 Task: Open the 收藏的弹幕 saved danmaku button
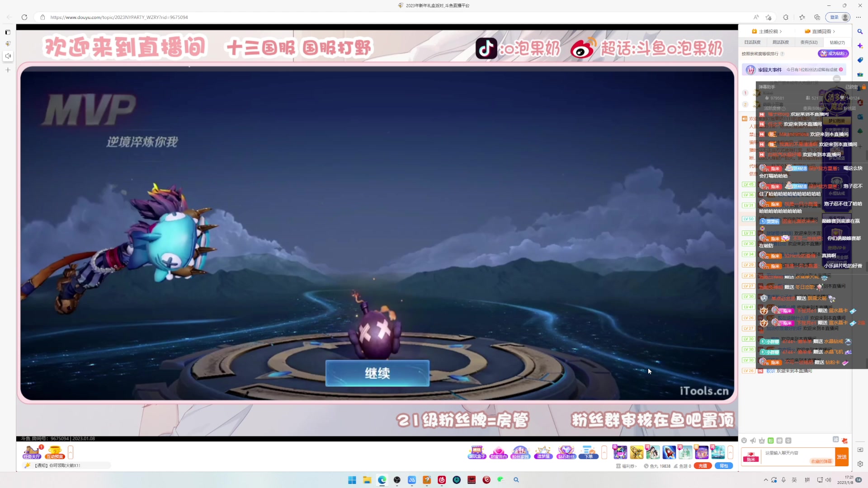click(x=821, y=461)
